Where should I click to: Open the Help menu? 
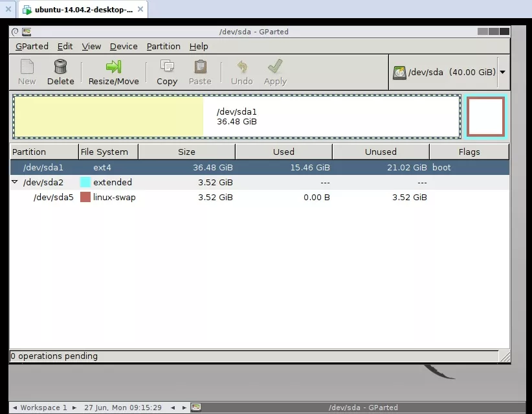point(199,47)
